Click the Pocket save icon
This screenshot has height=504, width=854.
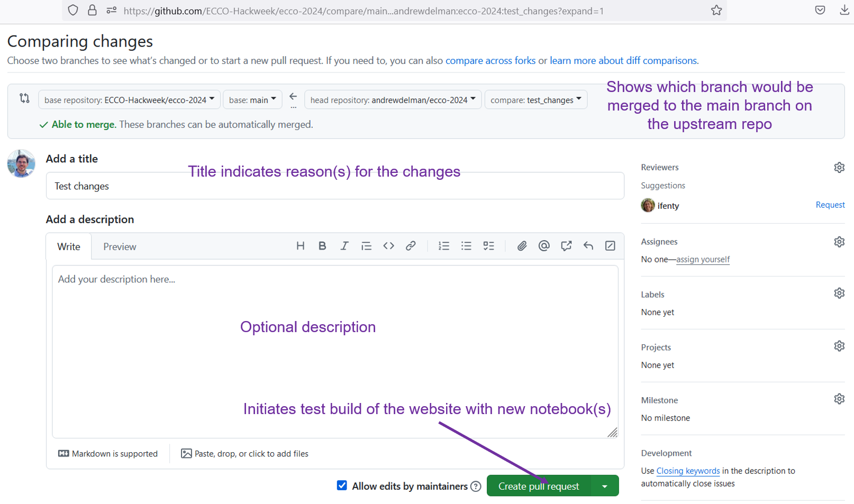coord(820,10)
